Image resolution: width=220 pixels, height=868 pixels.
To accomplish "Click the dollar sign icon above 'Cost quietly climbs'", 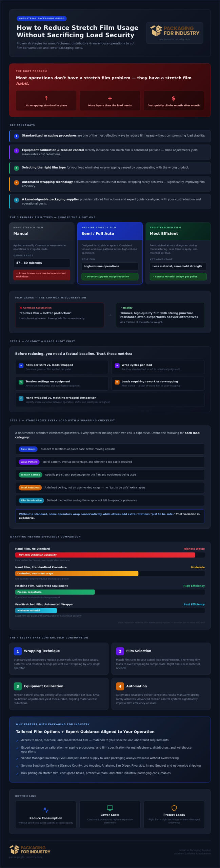I will point(174,98).
